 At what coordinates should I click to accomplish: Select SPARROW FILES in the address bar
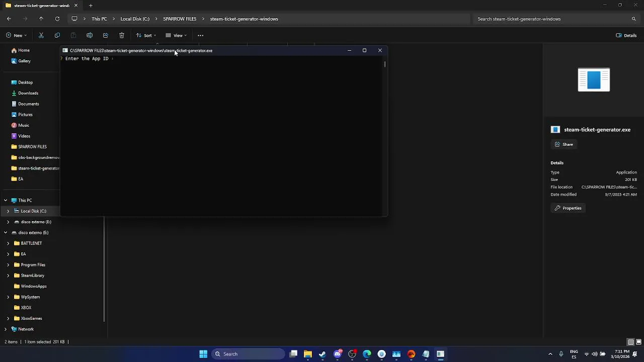pyautogui.click(x=180, y=19)
